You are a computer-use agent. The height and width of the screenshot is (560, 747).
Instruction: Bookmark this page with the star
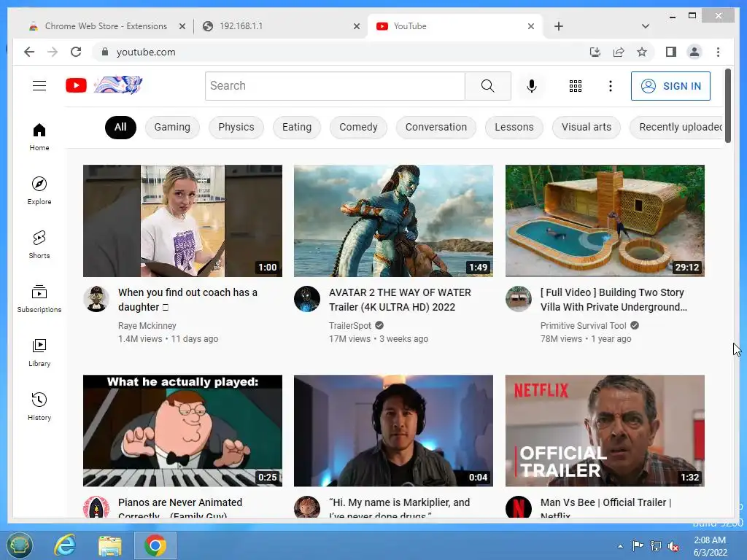click(642, 52)
